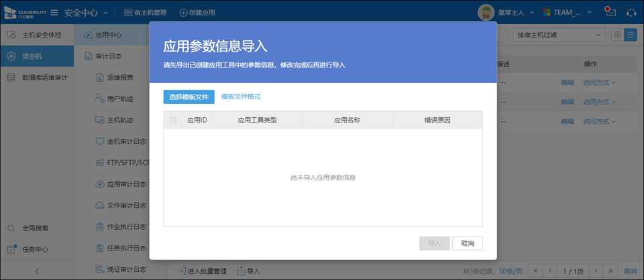
Task: Open 任务中心 in the sidebar
Action: [36, 249]
